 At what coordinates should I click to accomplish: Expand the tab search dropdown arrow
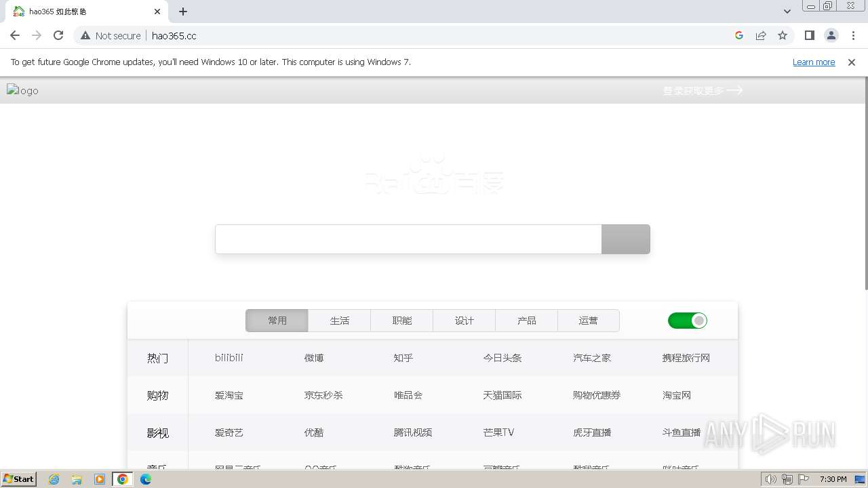[x=787, y=12]
